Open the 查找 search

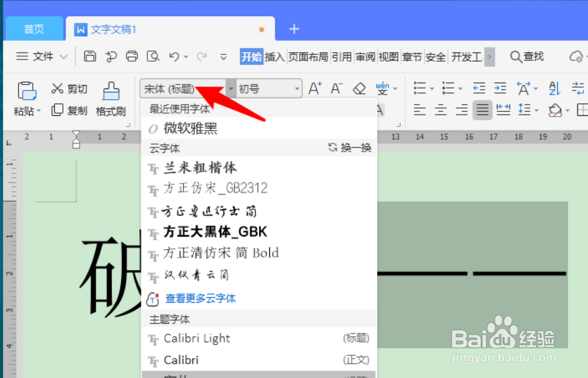point(527,57)
